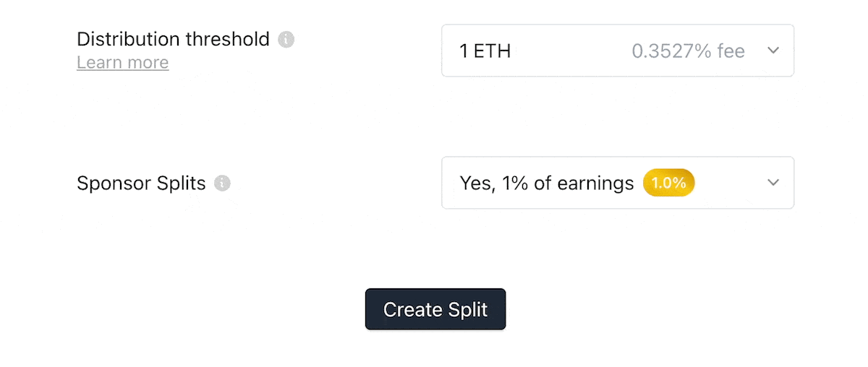Click the Create Split button

point(435,309)
